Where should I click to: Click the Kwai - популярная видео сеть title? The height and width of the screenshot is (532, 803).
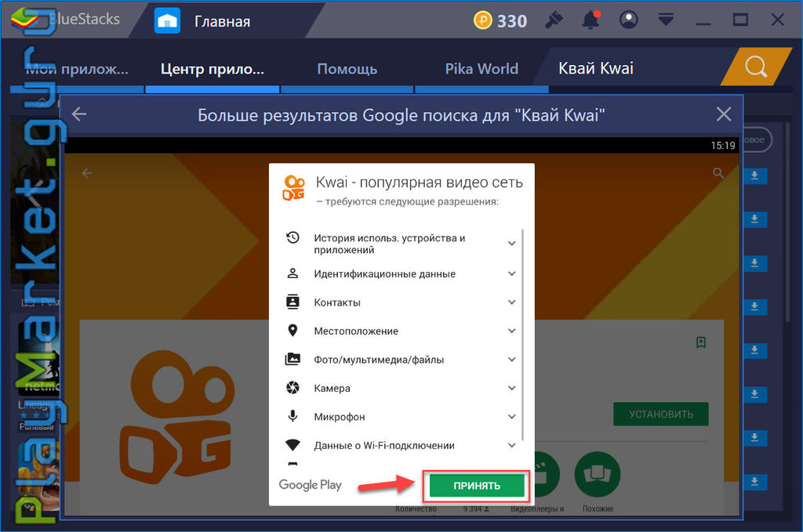(x=419, y=182)
